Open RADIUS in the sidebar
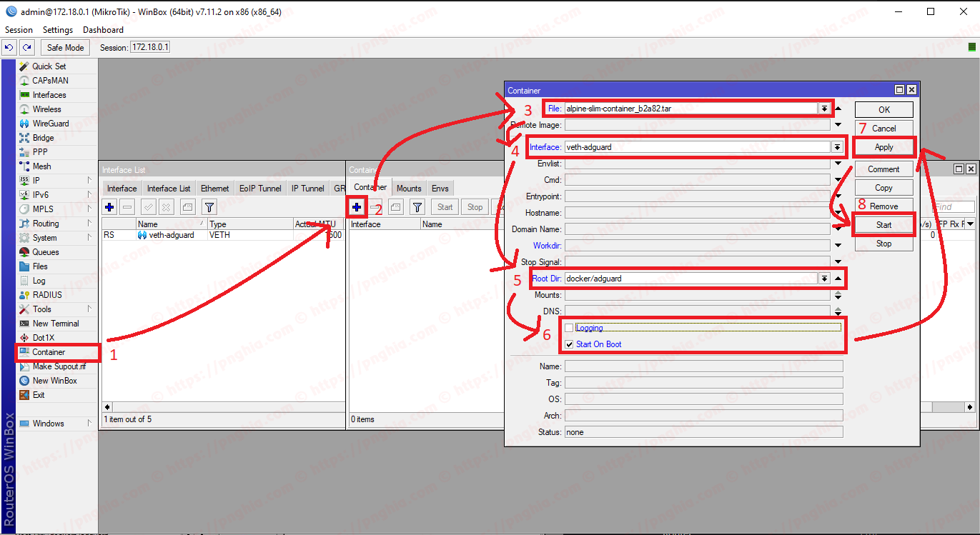This screenshot has width=980, height=535. point(46,295)
